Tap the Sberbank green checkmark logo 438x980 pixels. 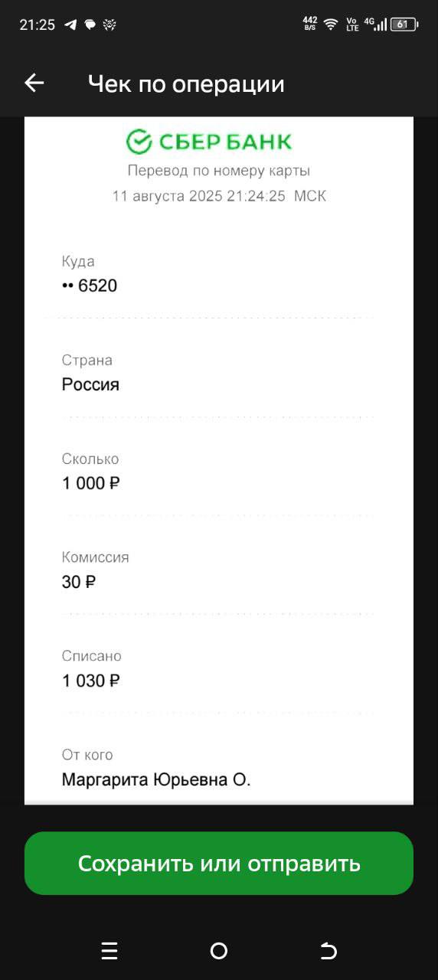pos(139,142)
